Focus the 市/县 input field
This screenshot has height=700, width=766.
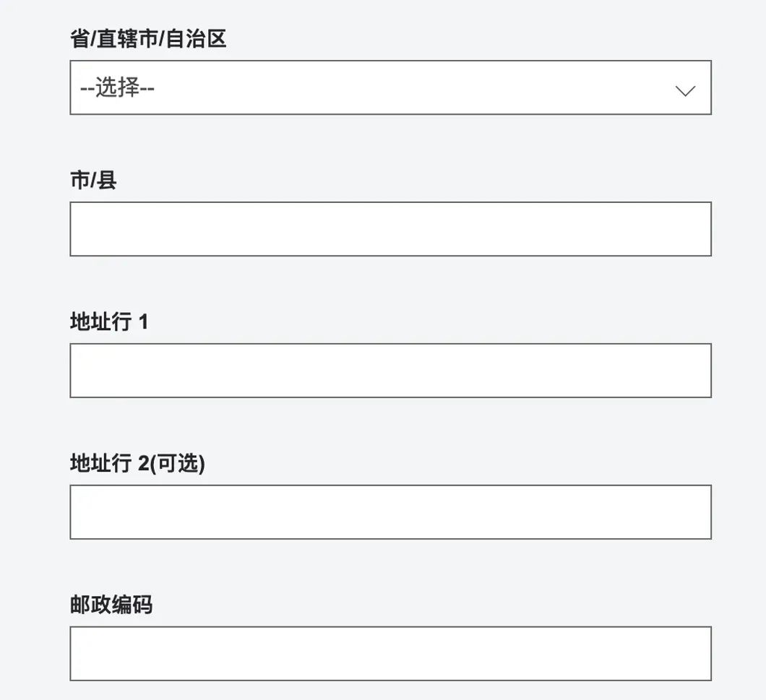(x=390, y=228)
